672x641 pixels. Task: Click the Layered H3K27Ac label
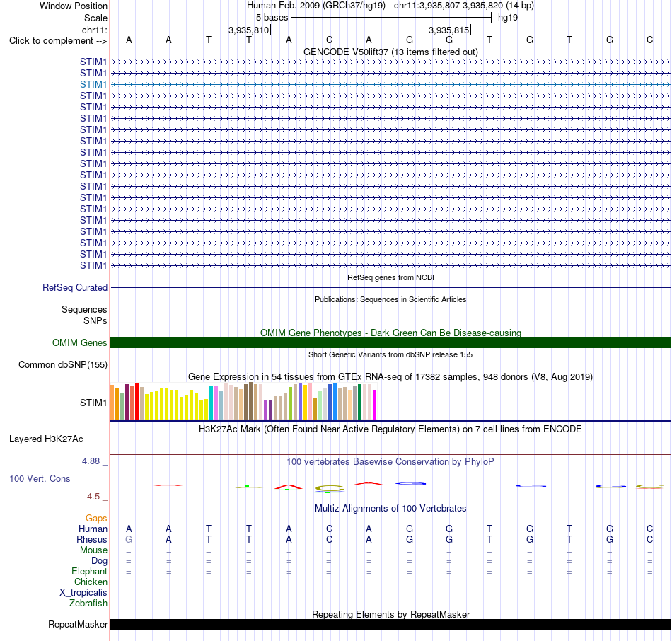(x=46, y=439)
